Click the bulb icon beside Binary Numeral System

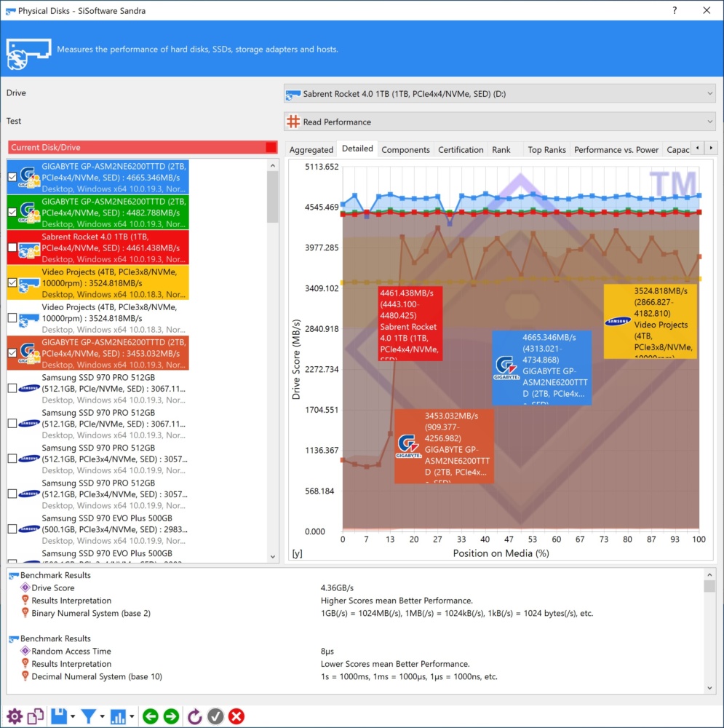click(x=25, y=613)
